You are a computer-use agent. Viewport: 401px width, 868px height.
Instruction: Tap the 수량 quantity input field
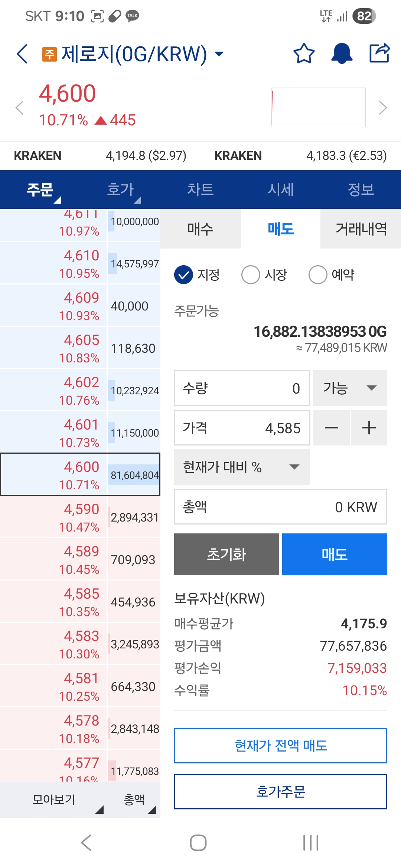(x=242, y=388)
